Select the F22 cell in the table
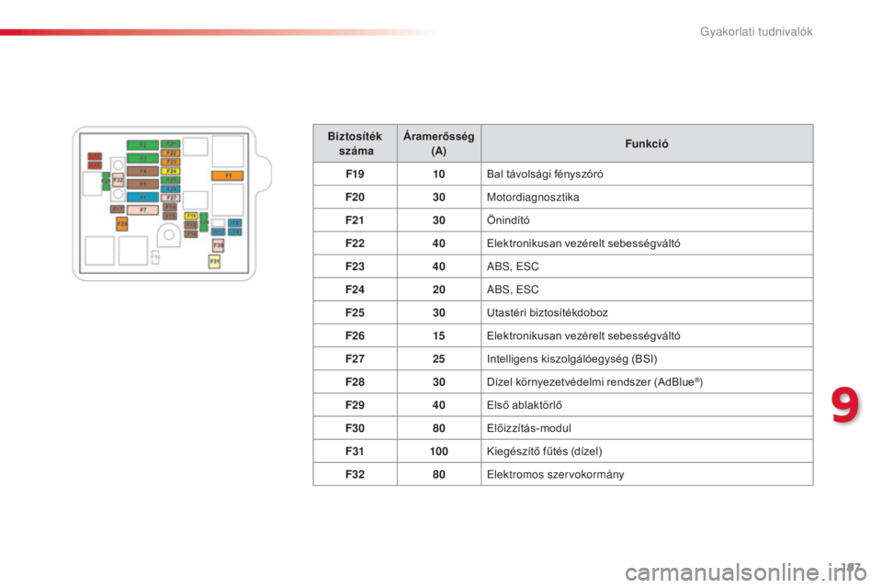 355,243
